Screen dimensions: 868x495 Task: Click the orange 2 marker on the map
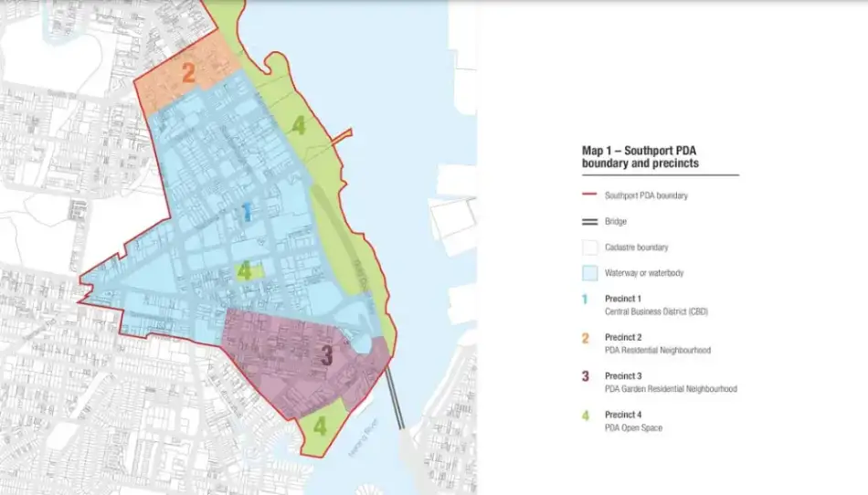point(188,72)
